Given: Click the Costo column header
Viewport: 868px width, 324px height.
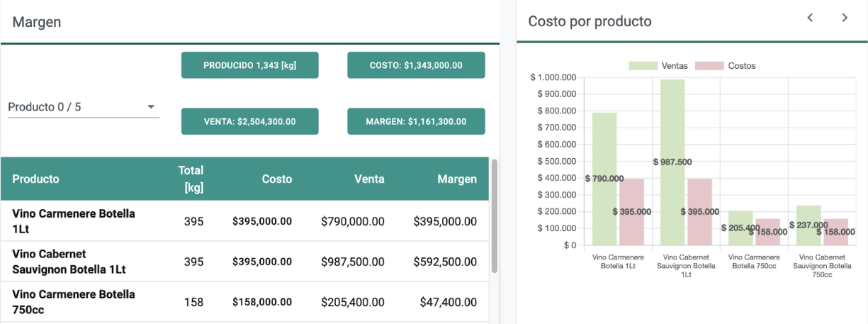Looking at the screenshot, I should click(x=277, y=179).
